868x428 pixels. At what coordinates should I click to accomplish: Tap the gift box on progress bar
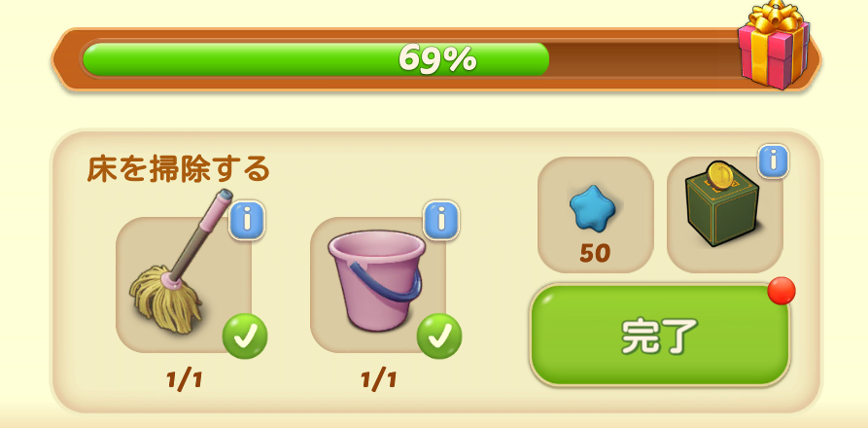pyautogui.click(x=774, y=45)
